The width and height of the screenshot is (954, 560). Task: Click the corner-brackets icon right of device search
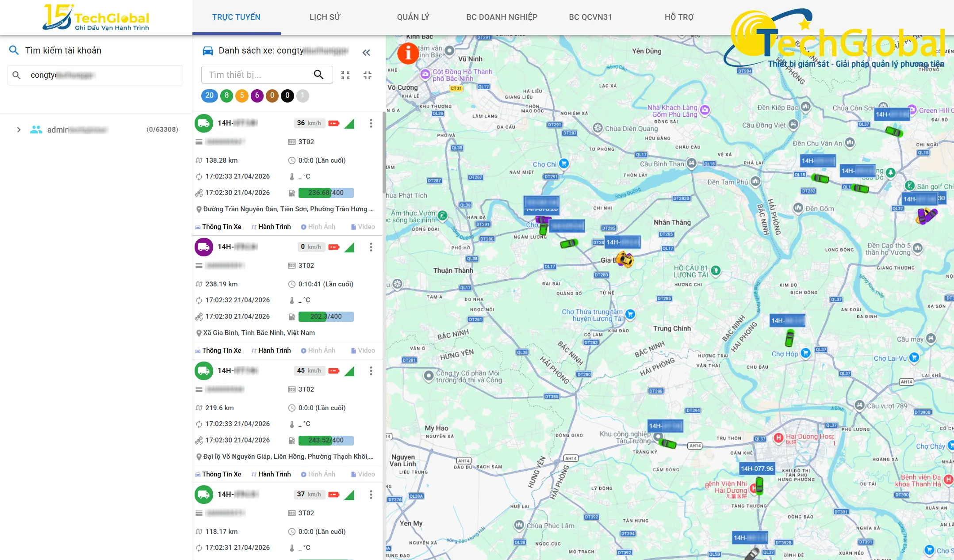click(368, 75)
